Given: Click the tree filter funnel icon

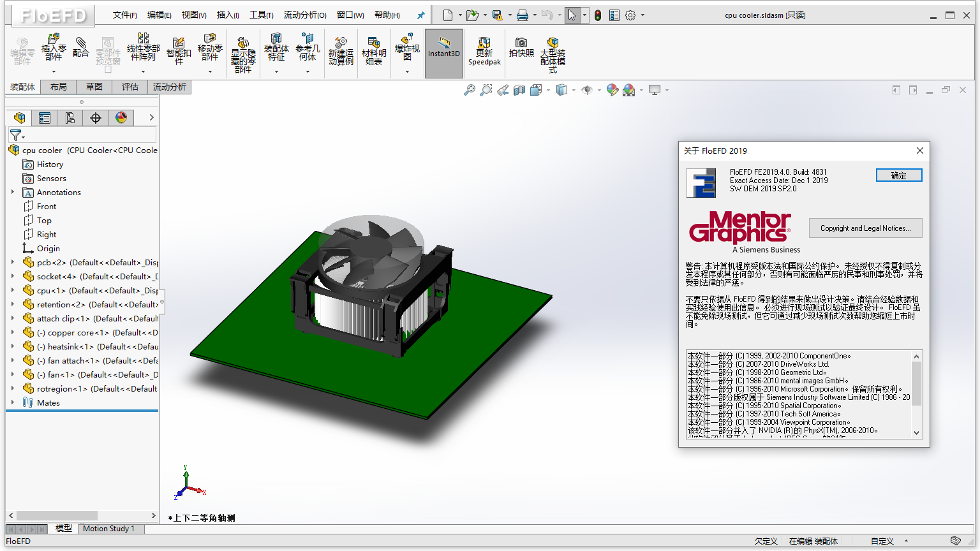Looking at the screenshot, I should [16, 135].
